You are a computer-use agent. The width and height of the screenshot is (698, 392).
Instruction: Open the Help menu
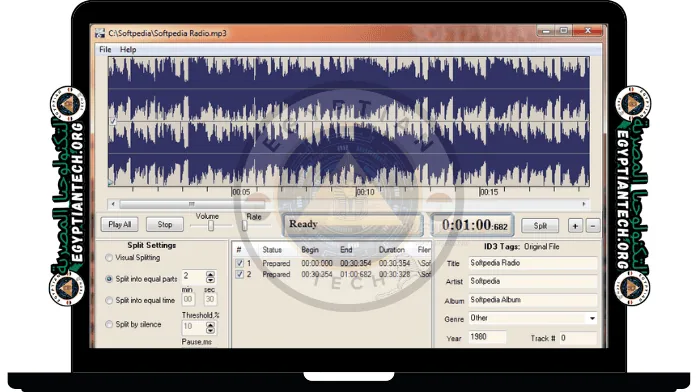[128, 49]
